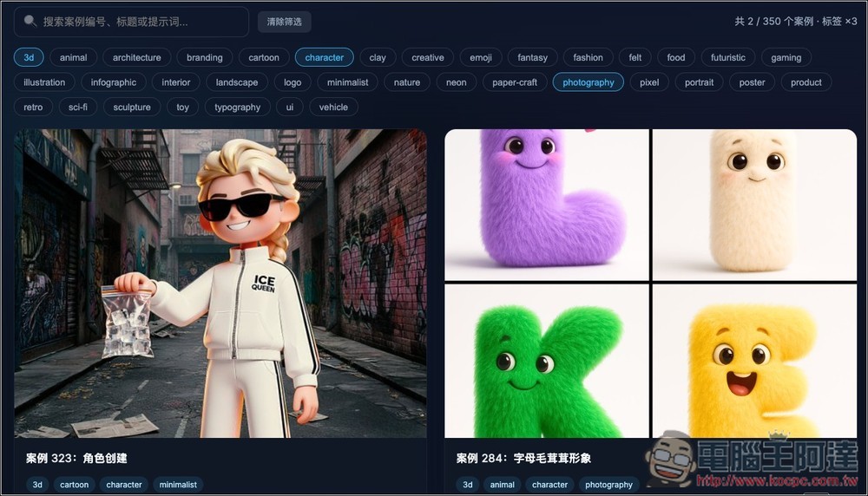Filter cases by the vehicle tag
Viewport: 868px width, 496px height.
pyautogui.click(x=333, y=108)
